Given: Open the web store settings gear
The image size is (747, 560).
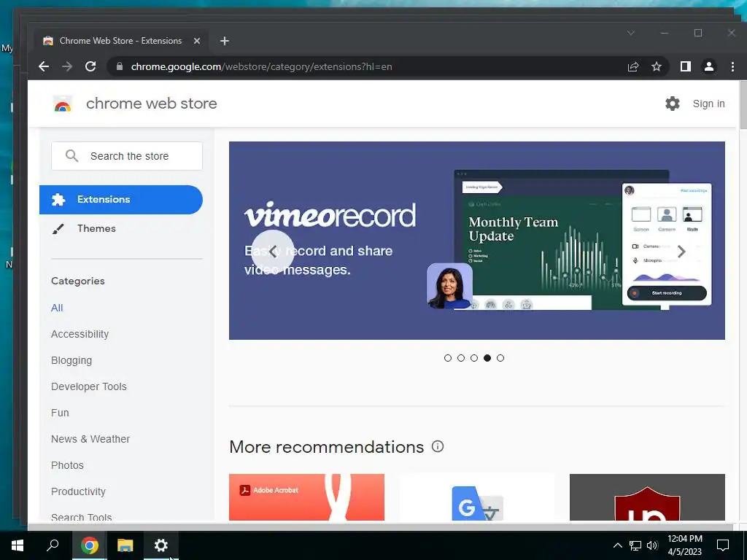Looking at the screenshot, I should tap(672, 104).
